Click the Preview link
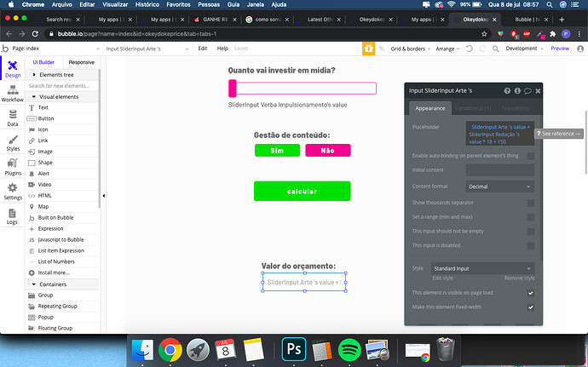The image size is (588, 367). (560, 49)
